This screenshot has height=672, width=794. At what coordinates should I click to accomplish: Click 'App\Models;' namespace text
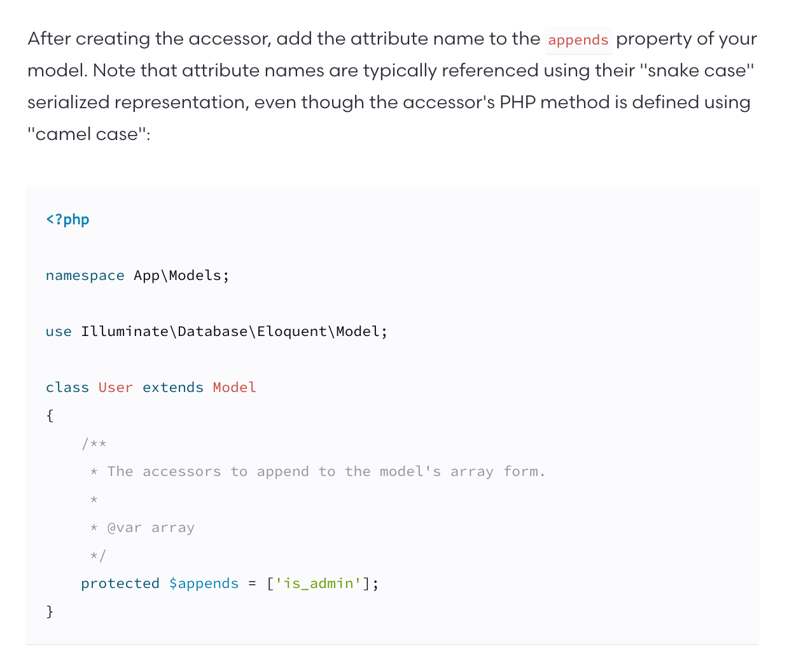pyautogui.click(x=181, y=276)
